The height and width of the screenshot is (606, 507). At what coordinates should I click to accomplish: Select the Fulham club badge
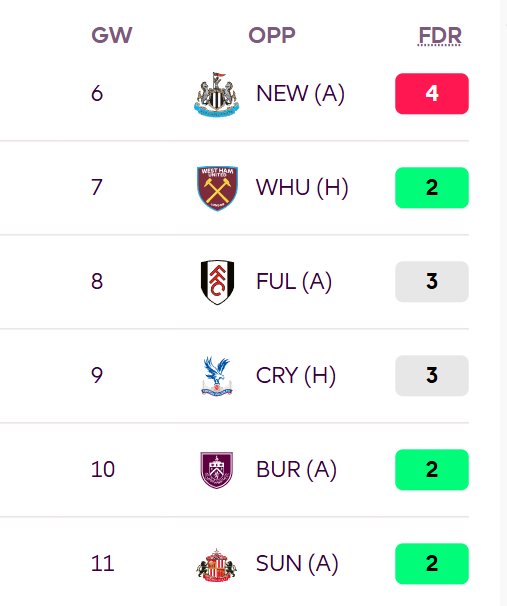pos(217,282)
